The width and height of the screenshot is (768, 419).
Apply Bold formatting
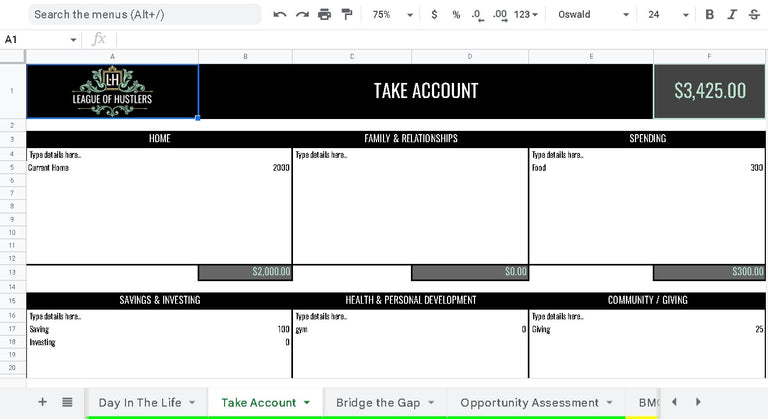[x=710, y=15]
